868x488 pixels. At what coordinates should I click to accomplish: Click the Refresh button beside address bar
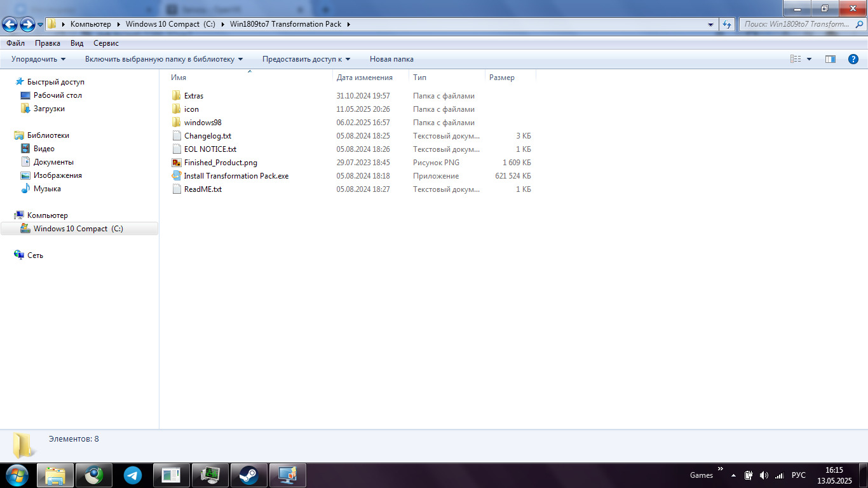coord(728,24)
